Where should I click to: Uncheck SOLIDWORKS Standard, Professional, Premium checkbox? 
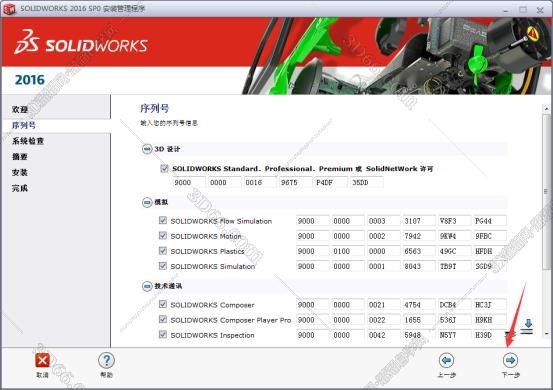164,168
